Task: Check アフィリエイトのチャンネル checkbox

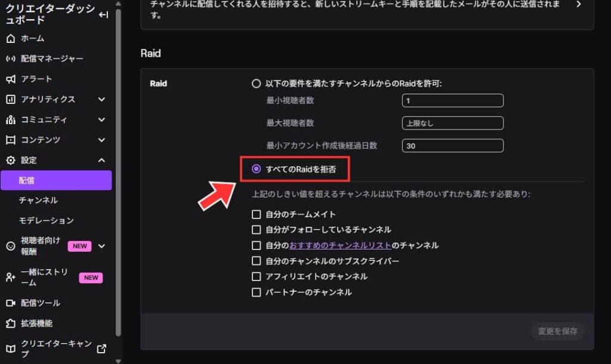Action: (x=256, y=276)
